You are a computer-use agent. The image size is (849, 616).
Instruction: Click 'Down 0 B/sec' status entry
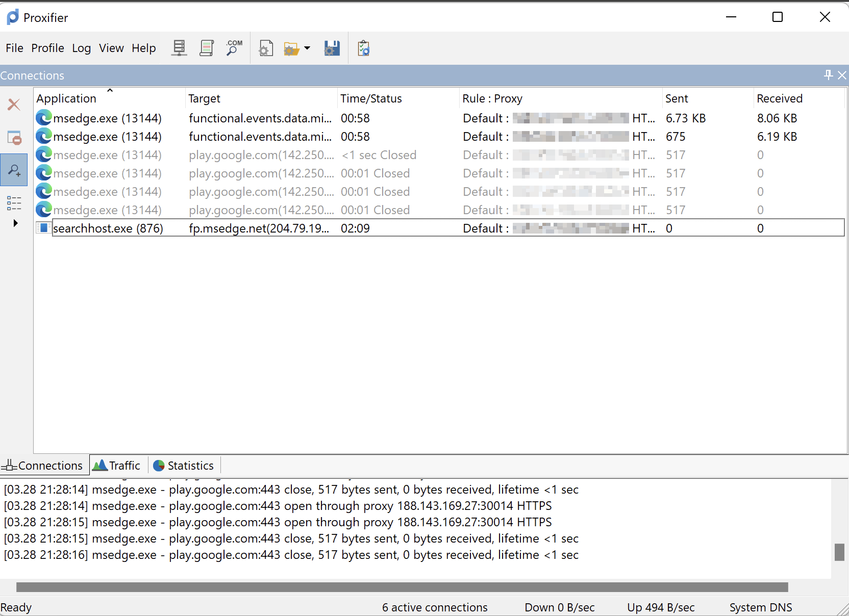click(560, 607)
